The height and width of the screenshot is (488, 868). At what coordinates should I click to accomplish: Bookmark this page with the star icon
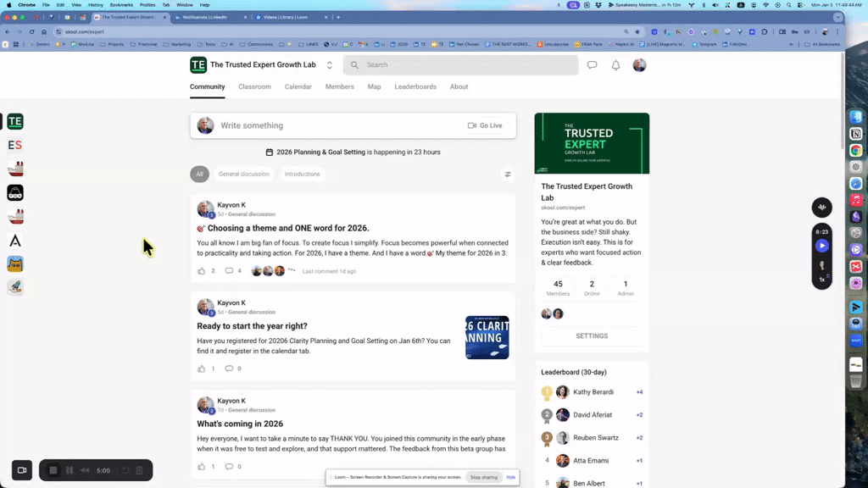(x=637, y=32)
